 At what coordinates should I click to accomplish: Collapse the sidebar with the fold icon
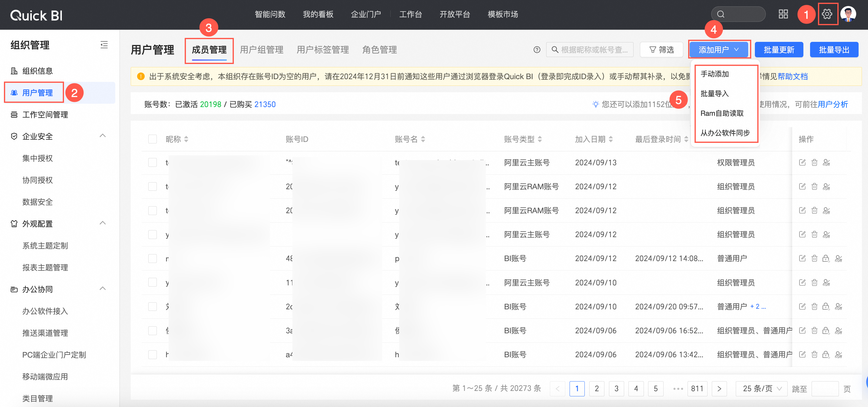[104, 45]
